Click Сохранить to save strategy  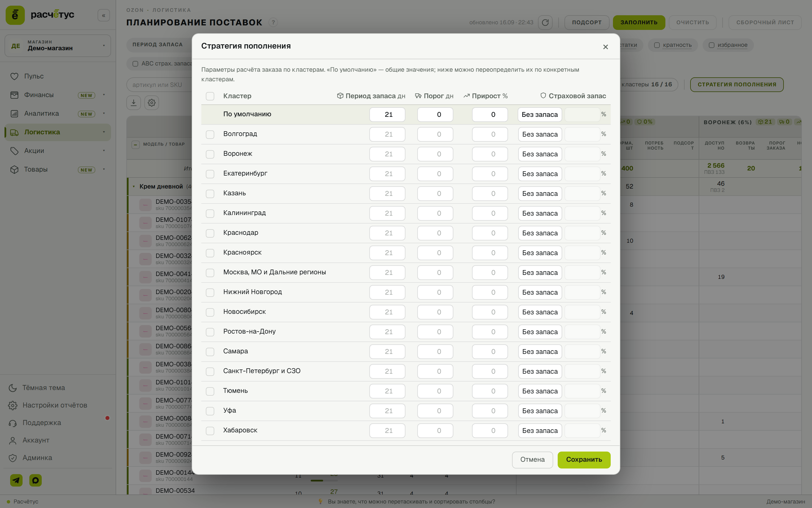tap(584, 460)
